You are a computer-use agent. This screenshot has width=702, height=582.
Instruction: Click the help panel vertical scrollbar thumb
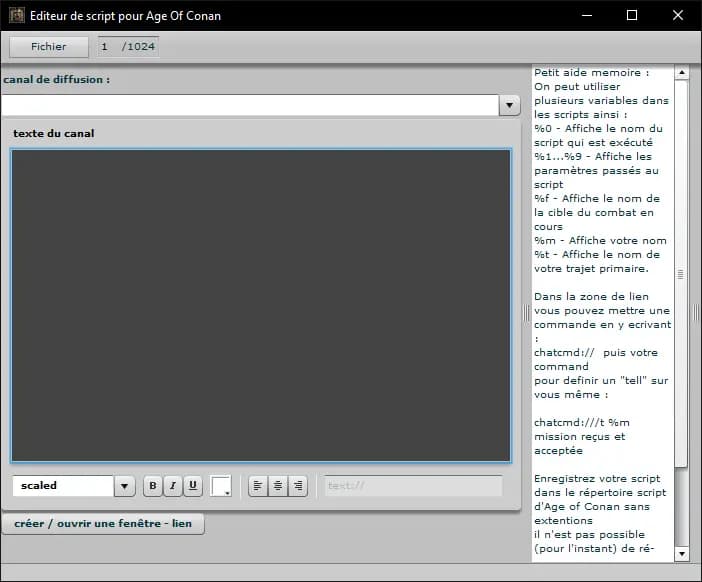pos(681,273)
